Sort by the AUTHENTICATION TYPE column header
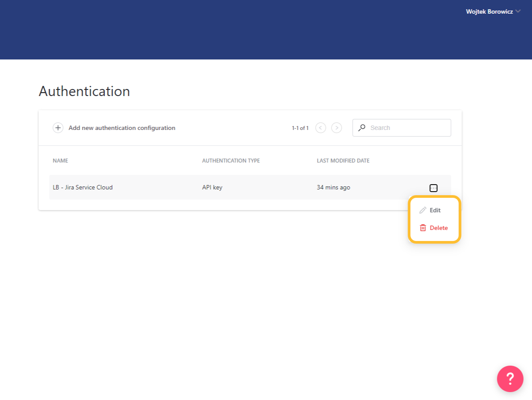This screenshot has height=400, width=532. [x=231, y=160]
